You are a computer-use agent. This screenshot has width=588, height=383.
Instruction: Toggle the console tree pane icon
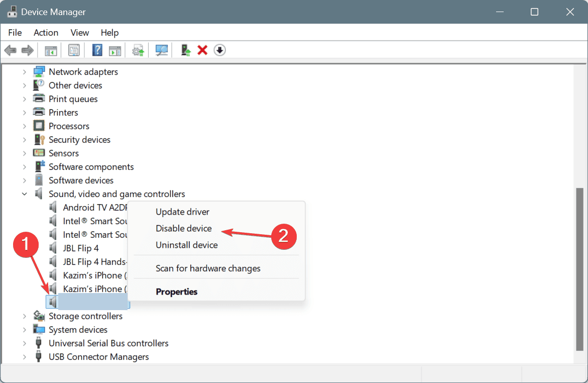51,50
